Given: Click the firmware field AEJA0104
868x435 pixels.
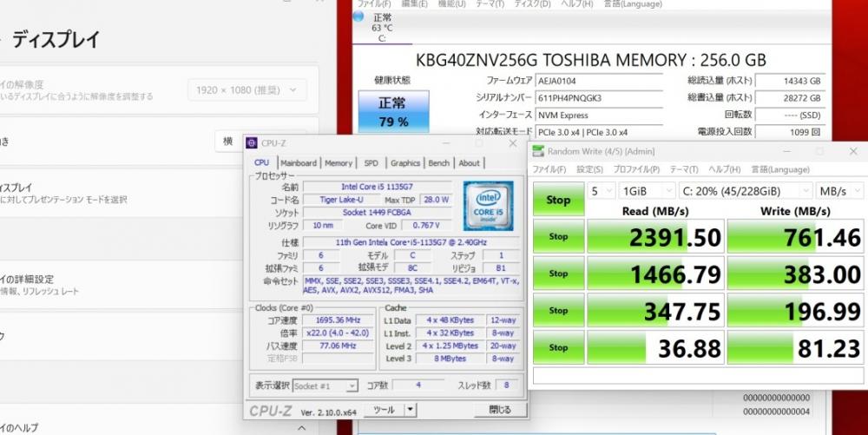Looking at the screenshot, I should point(599,81).
